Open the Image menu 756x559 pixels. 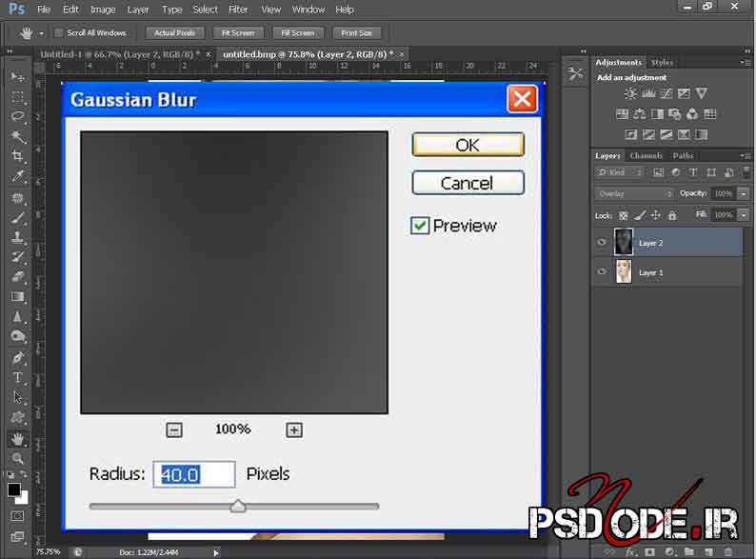(x=103, y=10)
